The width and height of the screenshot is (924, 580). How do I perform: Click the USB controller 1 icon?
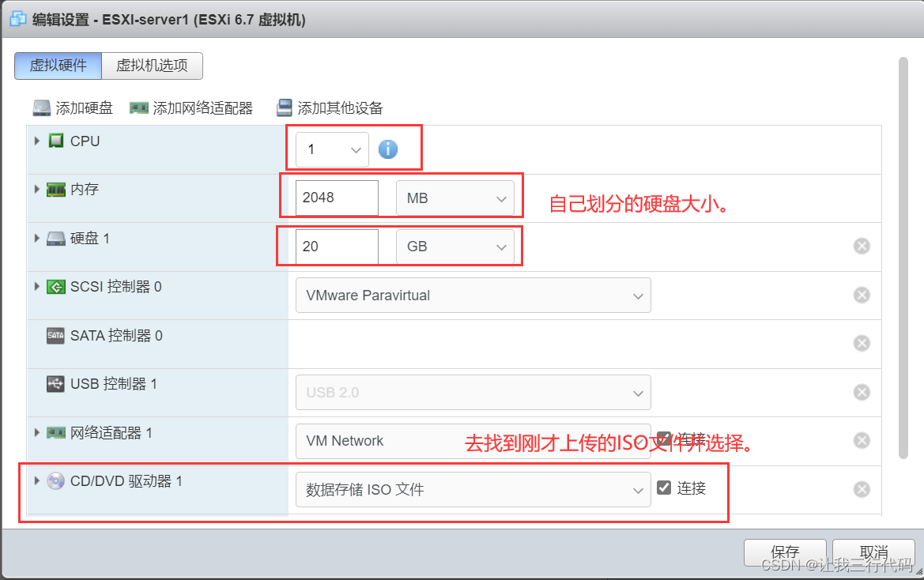coord(55,384)
